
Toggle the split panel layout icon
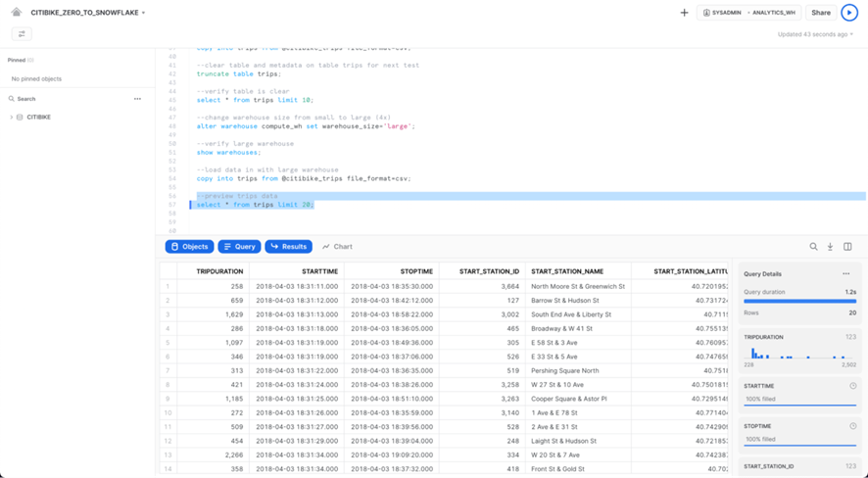847,247
